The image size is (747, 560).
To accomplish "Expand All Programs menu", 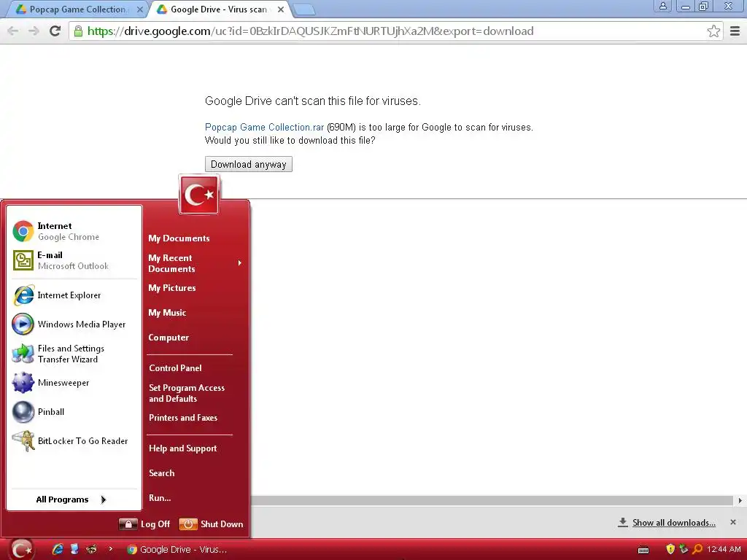I will (x=71, y=499).
